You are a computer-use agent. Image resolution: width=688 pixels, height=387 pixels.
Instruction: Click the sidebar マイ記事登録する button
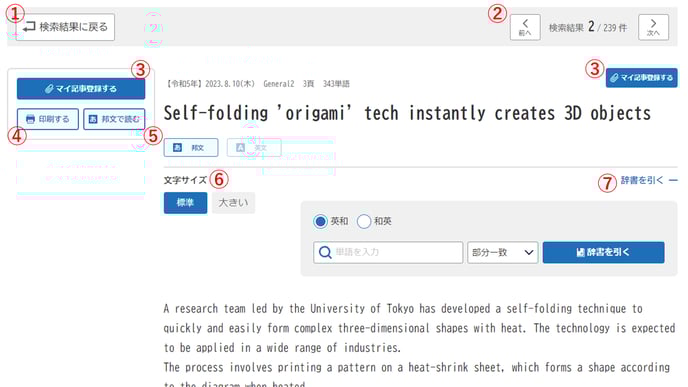pyautogui.click(x=81, y=89)
